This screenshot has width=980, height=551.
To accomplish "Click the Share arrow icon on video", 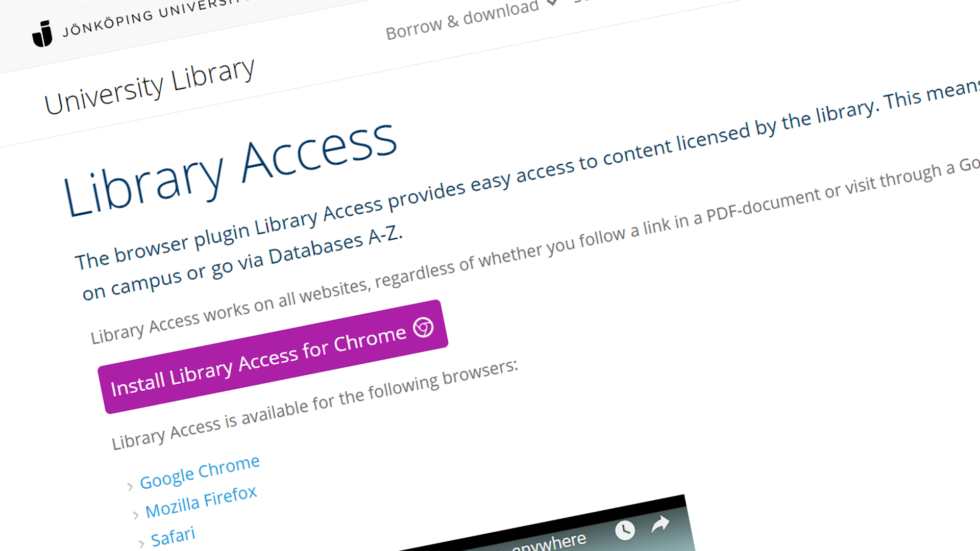I will click(x=660, y=523).
